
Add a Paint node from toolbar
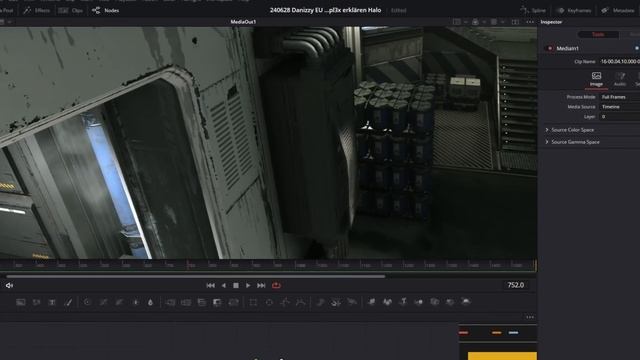[x=68, y=302]
